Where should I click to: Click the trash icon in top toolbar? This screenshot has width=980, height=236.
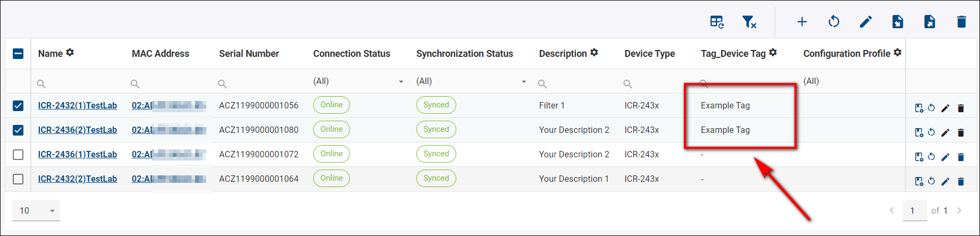click(961, 22)
